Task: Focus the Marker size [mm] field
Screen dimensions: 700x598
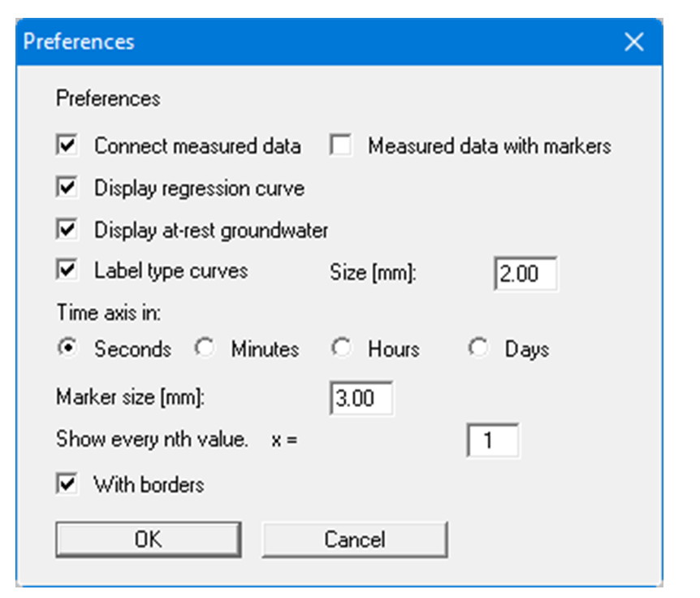Action: pos(361,400)
